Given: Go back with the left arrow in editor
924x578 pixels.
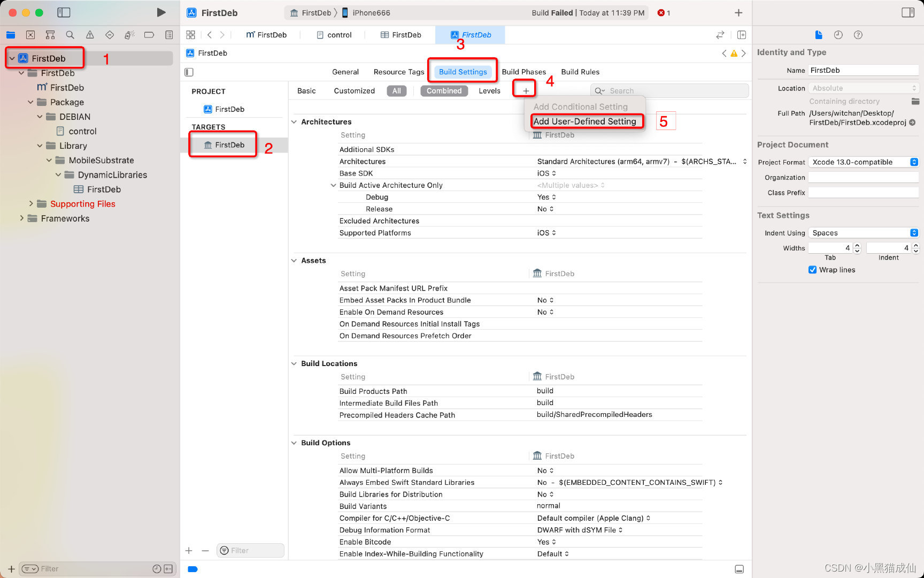Looking at the screenshot, I should coord(210,35).
